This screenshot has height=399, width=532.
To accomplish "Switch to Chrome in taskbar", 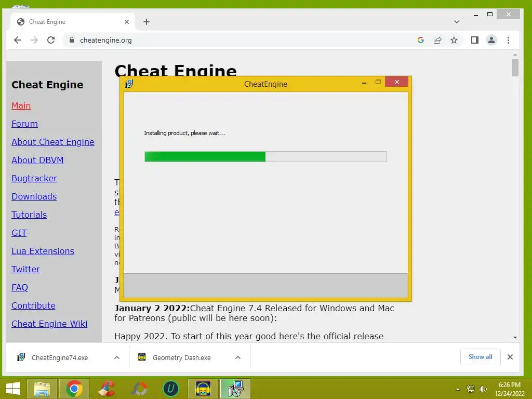I will (74, 389).
